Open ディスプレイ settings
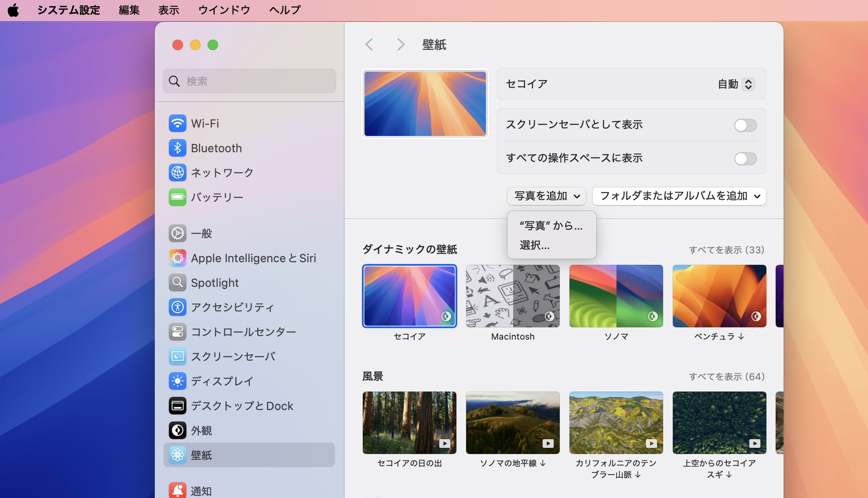The width and height of the screenshot is (868, 498). [x=222, y=381]
